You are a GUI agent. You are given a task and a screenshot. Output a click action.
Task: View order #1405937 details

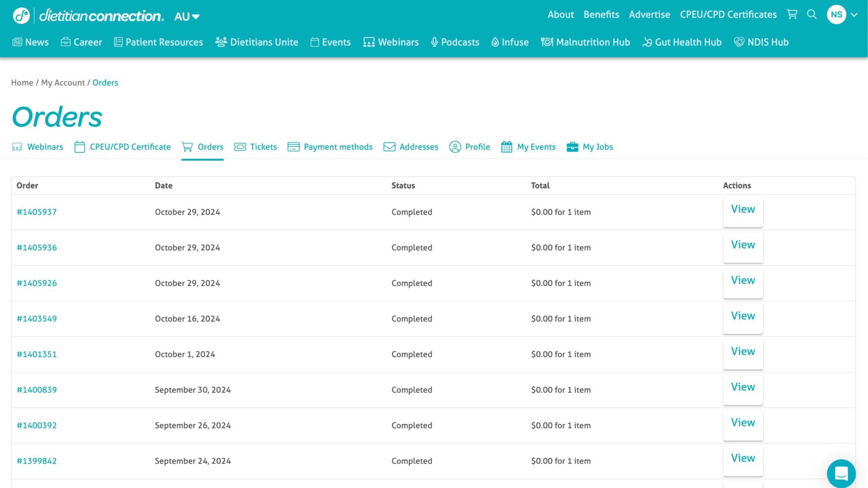[x=743, y=210]
